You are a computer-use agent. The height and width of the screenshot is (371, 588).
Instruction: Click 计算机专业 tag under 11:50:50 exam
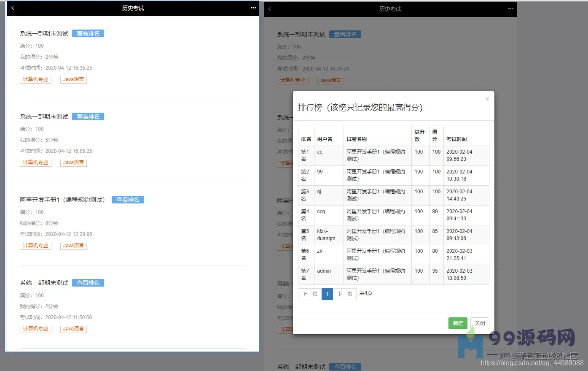click(x=35, y=329)
